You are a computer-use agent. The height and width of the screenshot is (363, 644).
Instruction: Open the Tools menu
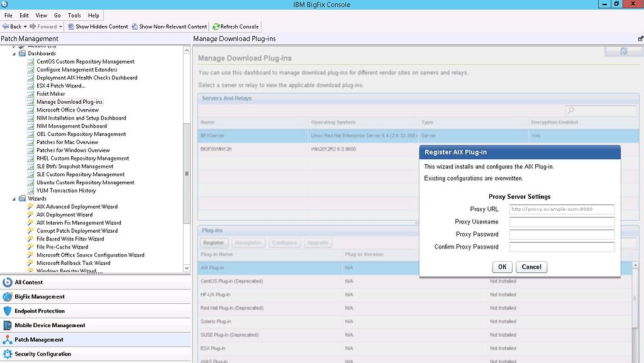(x=74, y=15)
